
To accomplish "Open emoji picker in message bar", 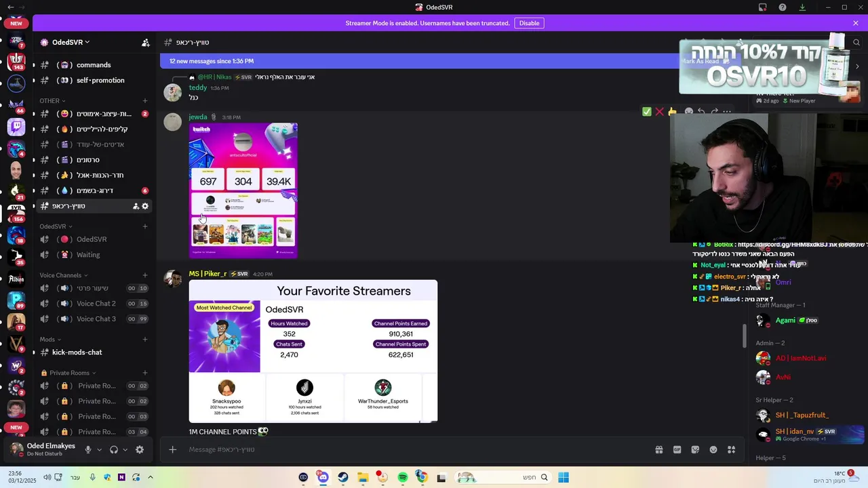I will tap(713, 449).
